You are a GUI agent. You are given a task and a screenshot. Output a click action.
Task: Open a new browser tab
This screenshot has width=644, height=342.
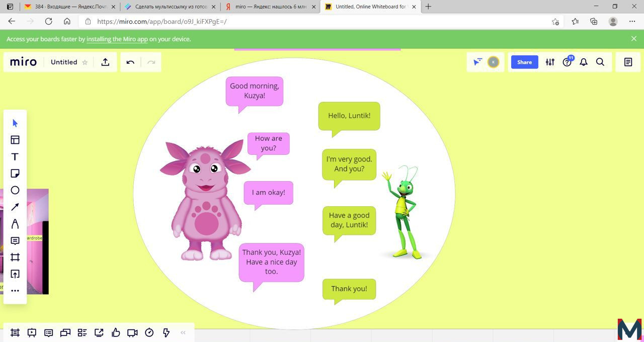pos(428,7)
